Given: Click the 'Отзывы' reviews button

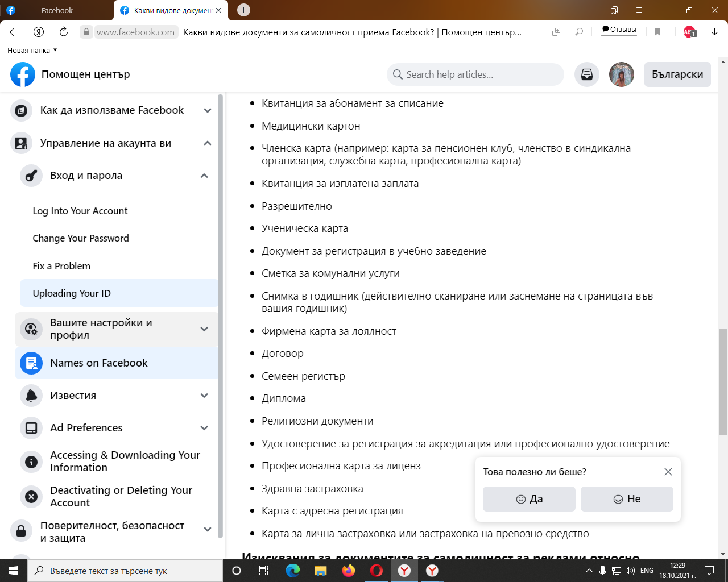Looking at the screenshot, I should [x=619, y=30].
